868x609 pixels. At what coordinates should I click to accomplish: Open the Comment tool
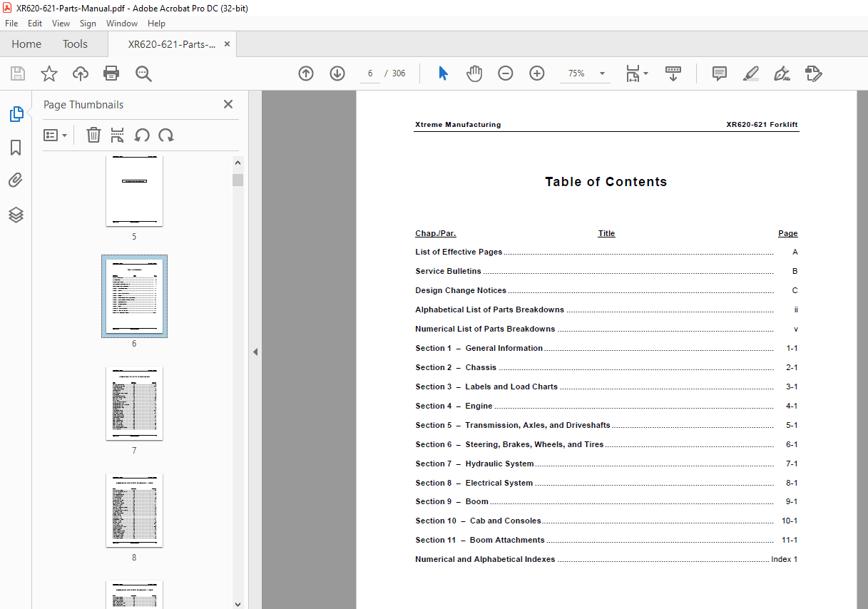pos(719,73)
